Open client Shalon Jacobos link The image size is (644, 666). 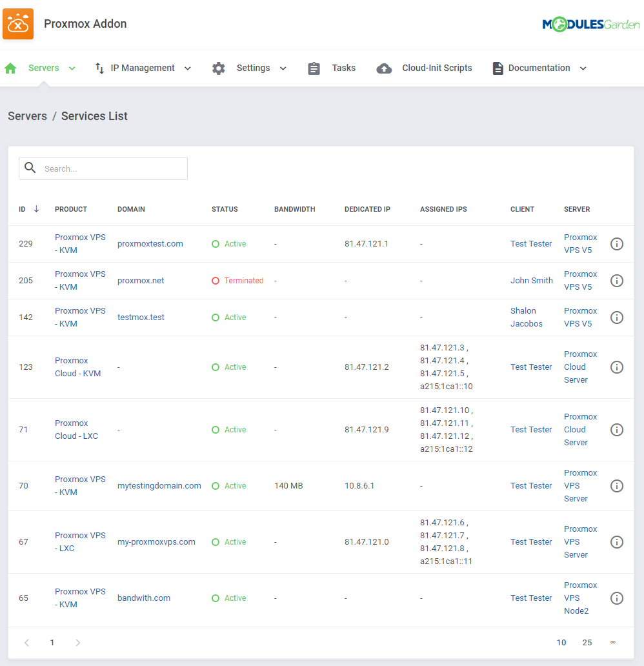[527, 318]
